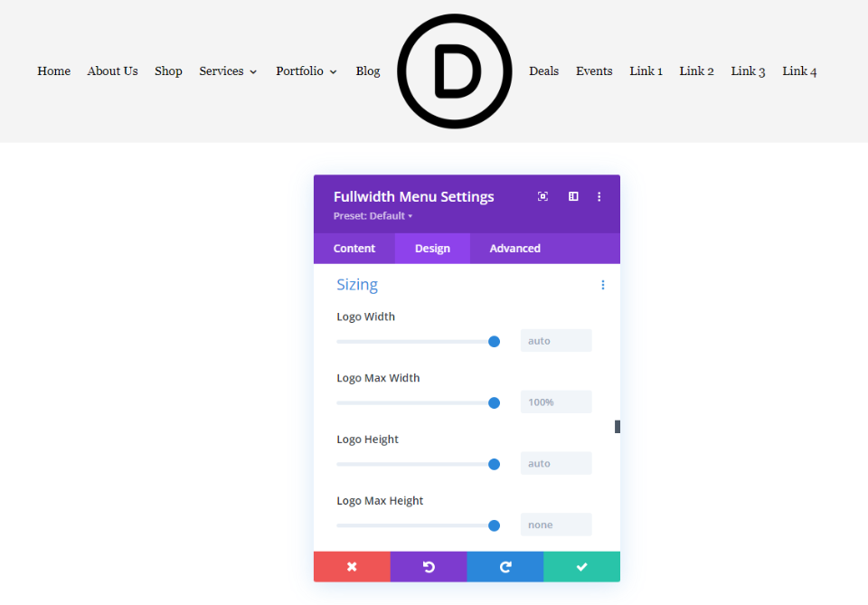The height and width of the screenshot is (605, 868).
Task: Click the Fullwidth Menu Settings title
Action: click(413, 196)
